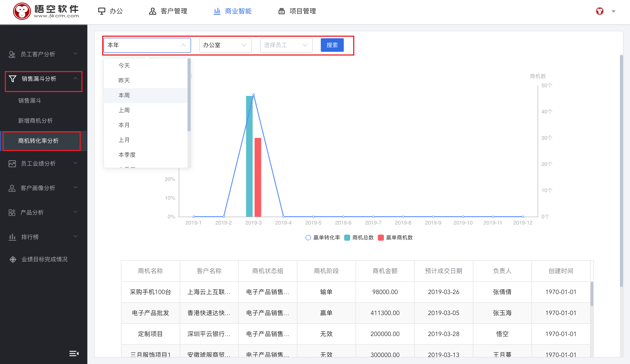
Task: Expand the 员工客户分析 chevron
Action: [x=75, y=54]
